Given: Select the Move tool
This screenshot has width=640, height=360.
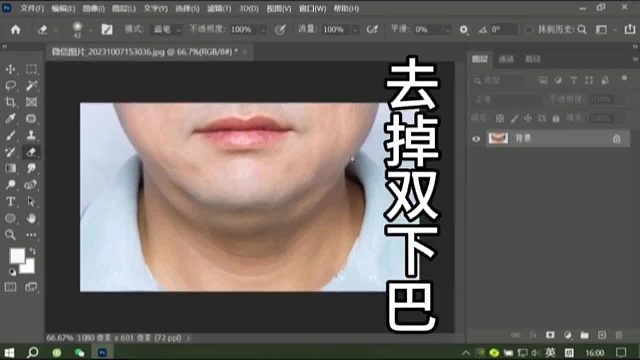Looking at the screenshot, I should click(11, 69).
